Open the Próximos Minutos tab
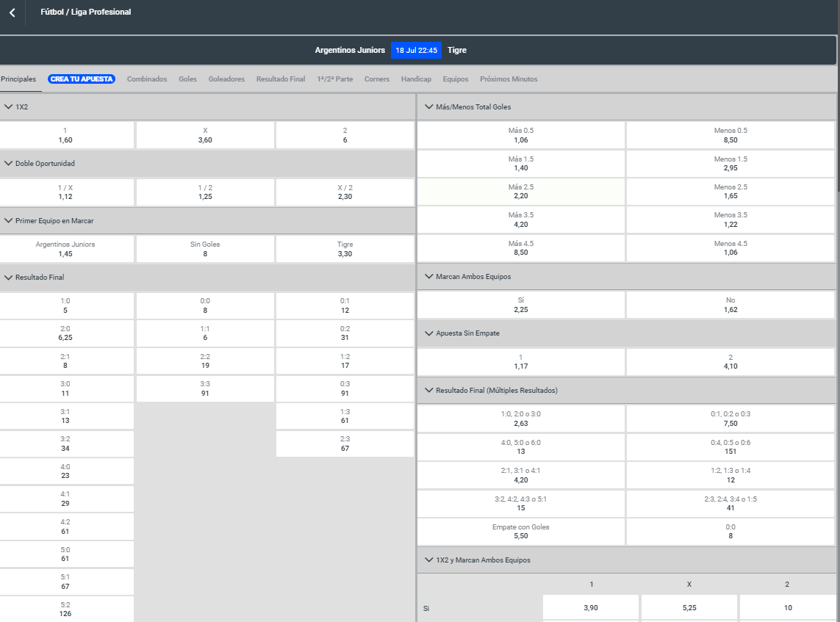Image resolution: width=840 pixels, height=622 pixels. tap(509, 79)
